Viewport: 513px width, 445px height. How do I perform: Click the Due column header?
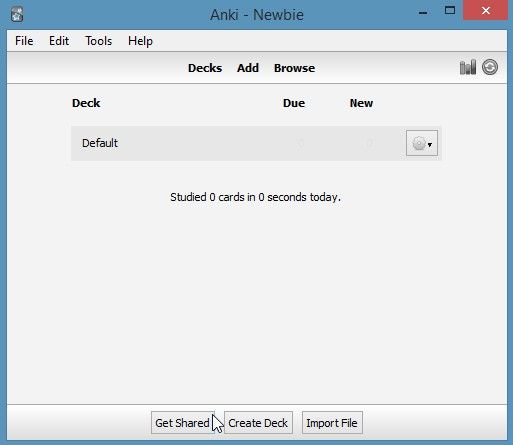coord(294,103)
